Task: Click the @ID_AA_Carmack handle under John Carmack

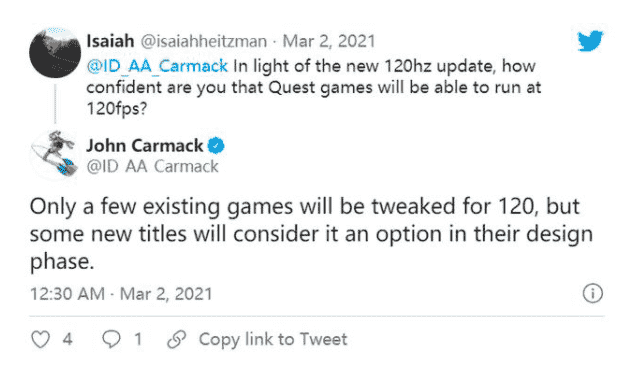Action: click(x=152, y=167)
